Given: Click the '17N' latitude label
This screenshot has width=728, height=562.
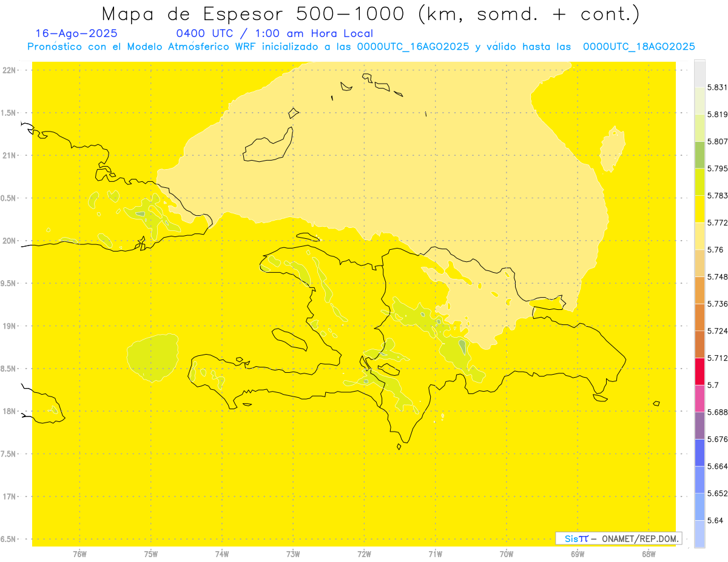Looking at the screenshot, I should [10, 497].
